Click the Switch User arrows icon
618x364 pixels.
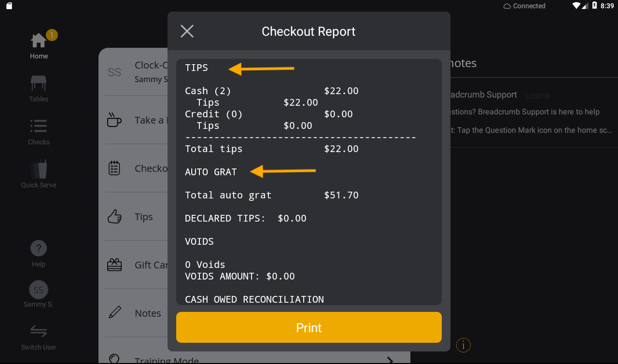pyautogui.click(x=38, y=331)
